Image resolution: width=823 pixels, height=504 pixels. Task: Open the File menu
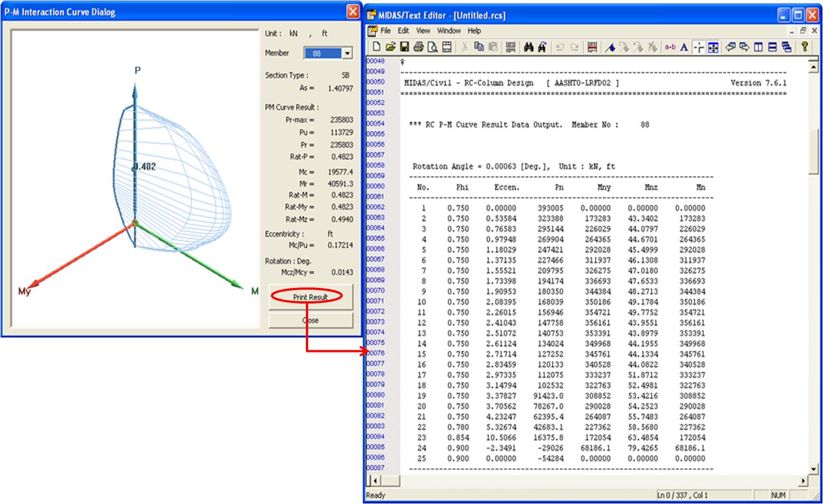point(385,31)
